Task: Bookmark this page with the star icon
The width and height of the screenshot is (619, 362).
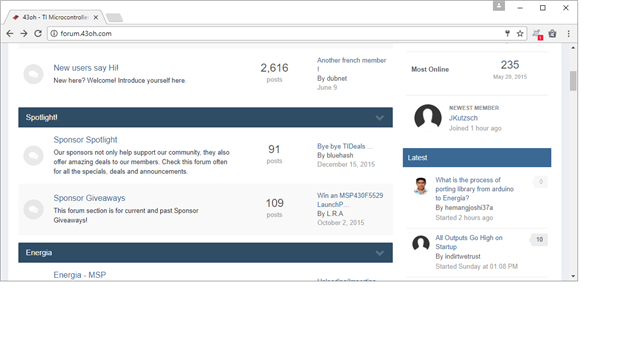Action: click(x=520, y=34)
